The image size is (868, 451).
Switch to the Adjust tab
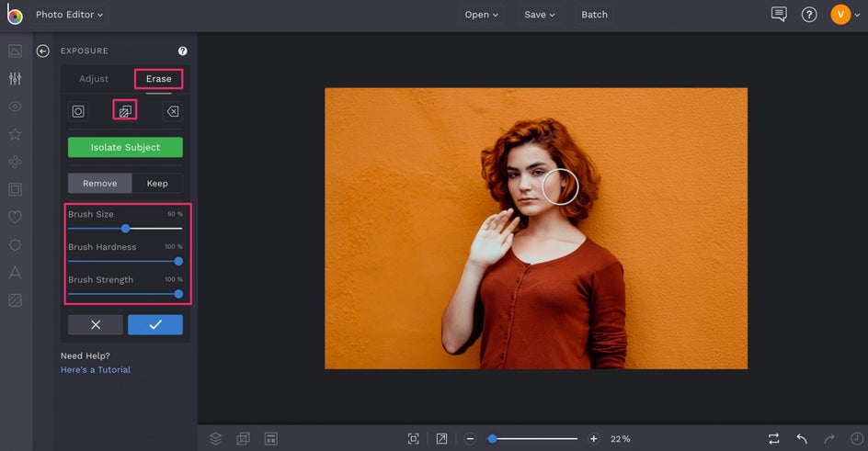94,79
